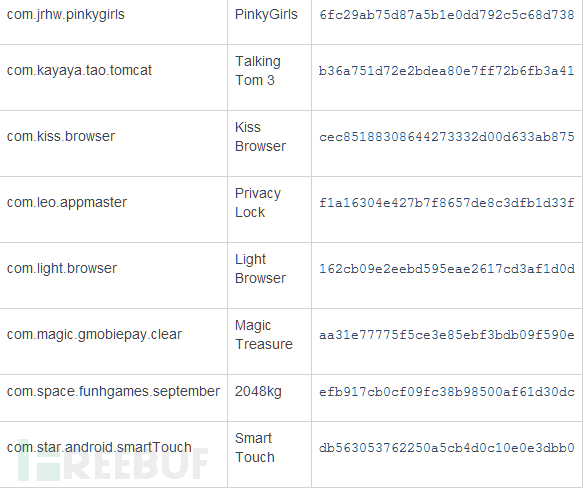The width and height of the screenshot is (583, 488).
Task: Select the Privacy Lock app name
Action: tap(258, 203)
